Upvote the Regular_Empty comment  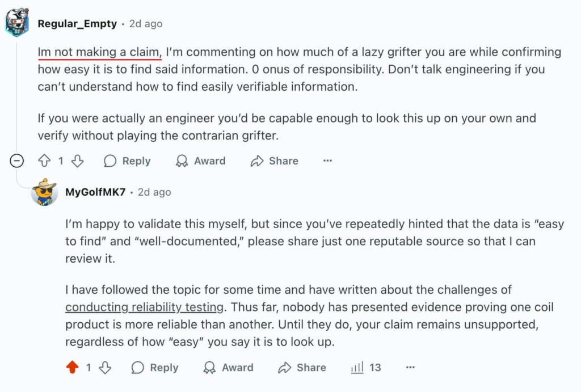[x=44, y=161]
